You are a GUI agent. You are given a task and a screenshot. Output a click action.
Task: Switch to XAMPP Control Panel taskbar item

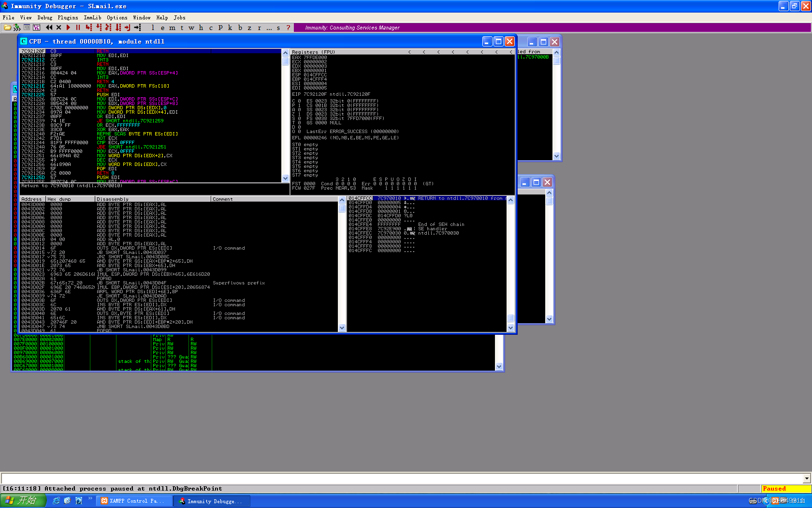(x=134, y=501)
